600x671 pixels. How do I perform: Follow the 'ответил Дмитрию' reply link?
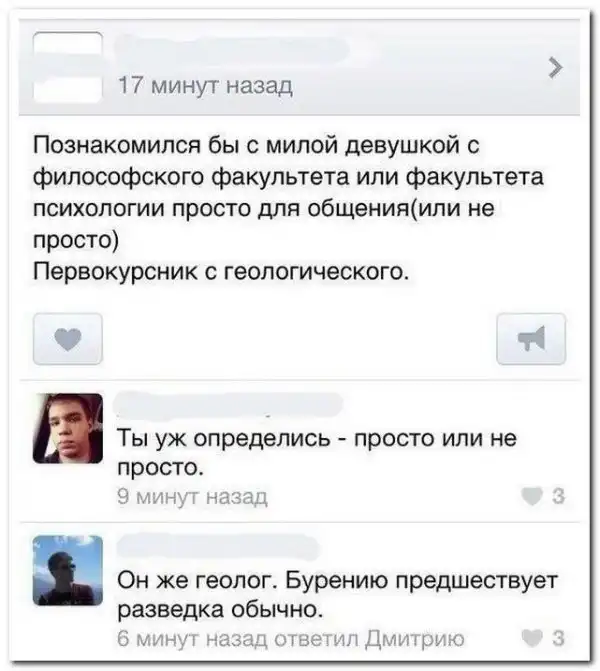(369, 639)
